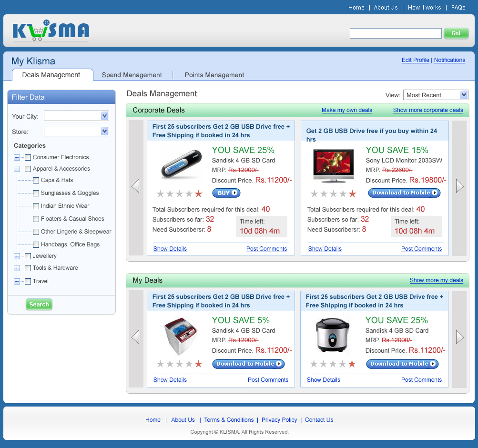Click Show more my deals link
This screenshot has height=448, width=478.
[x=436, y=280]
